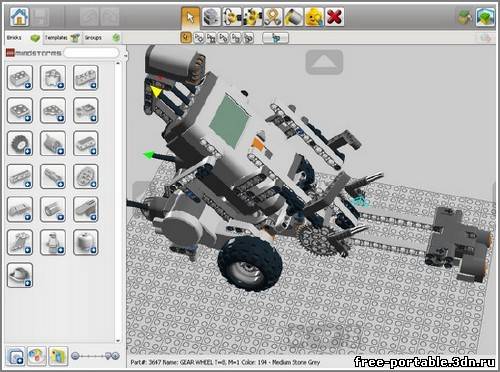Activate the Hide minifig-head tool
Screen dimensions: 500x372
click(x=314, y=17)
